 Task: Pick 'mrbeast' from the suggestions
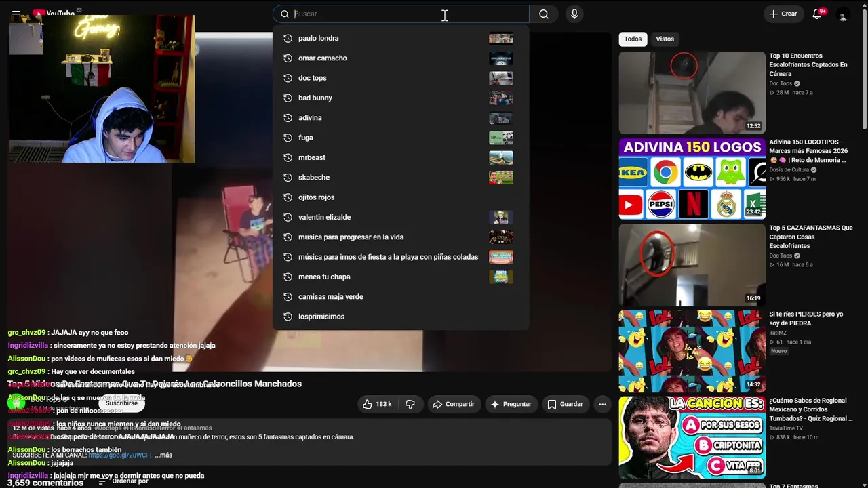401,157
